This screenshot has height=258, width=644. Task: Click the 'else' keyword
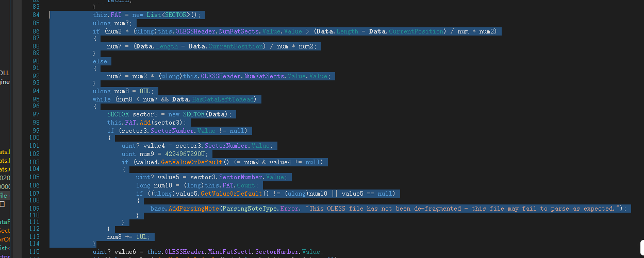coord(100,61)
